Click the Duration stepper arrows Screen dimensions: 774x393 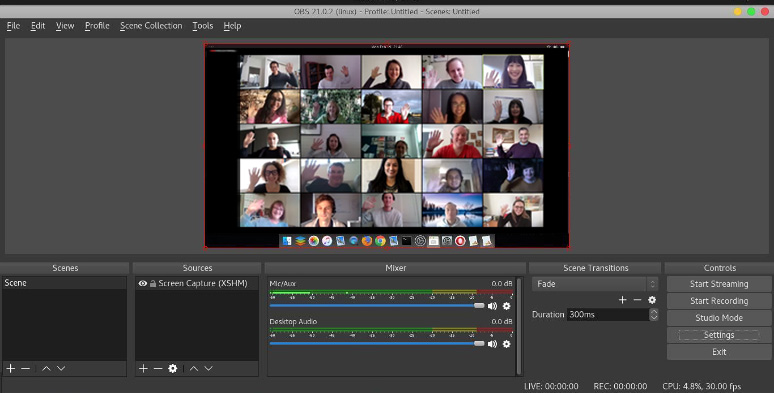654,314
